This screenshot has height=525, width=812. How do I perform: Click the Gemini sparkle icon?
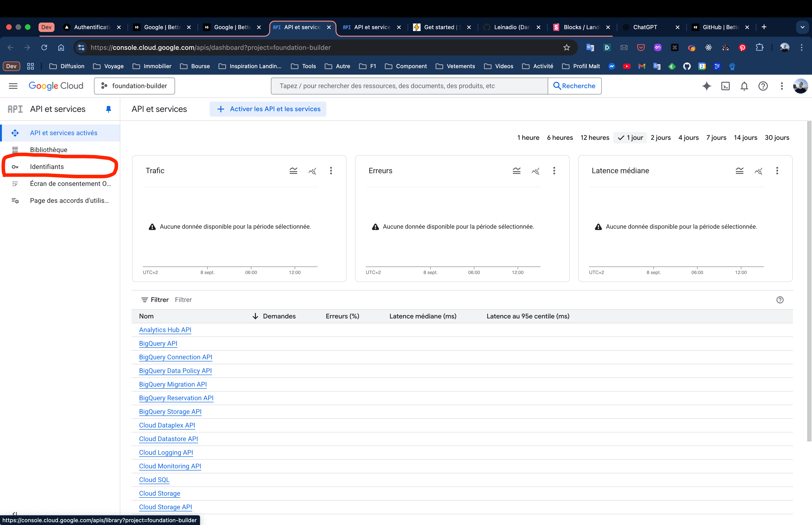point(706,86)
